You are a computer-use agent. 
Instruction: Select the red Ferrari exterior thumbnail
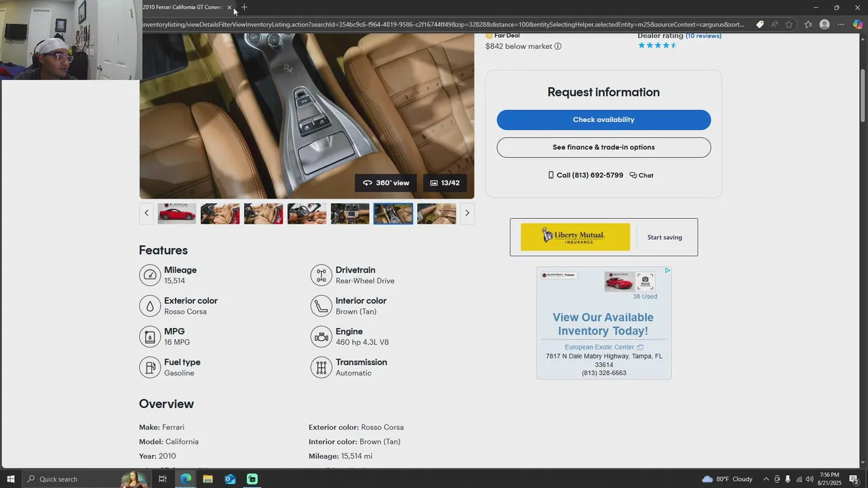(x=177, y=213)
